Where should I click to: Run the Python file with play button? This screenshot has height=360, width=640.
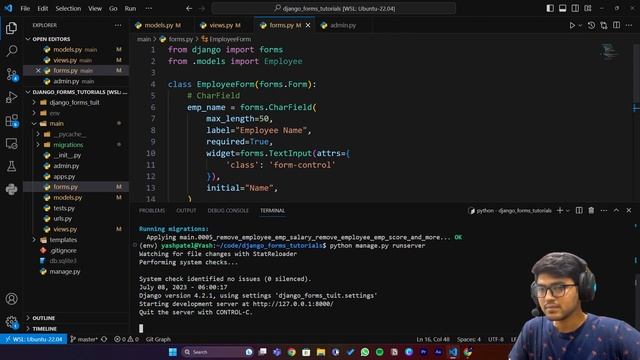point(572,25)
